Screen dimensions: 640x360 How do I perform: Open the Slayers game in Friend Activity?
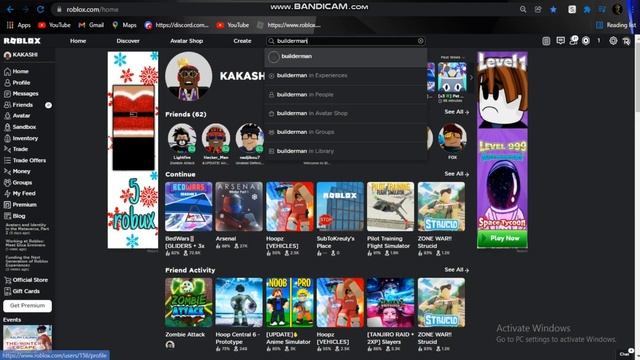pyautogui.click(x=391, y=302)
